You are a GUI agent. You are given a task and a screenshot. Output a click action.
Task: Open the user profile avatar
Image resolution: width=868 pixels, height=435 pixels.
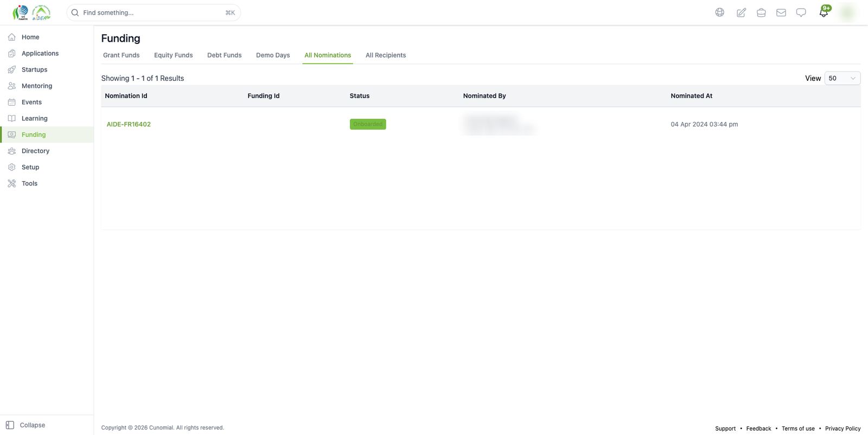tap(847, 12)
